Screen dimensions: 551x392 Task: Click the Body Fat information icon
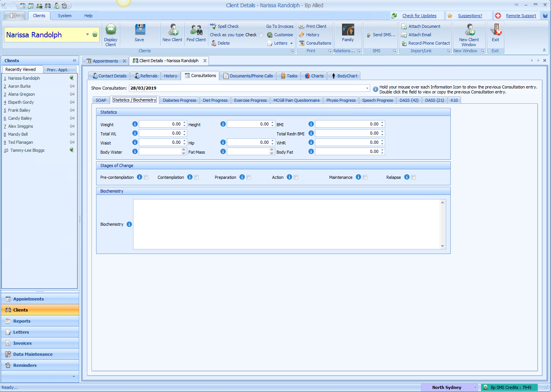click(311, 151)
